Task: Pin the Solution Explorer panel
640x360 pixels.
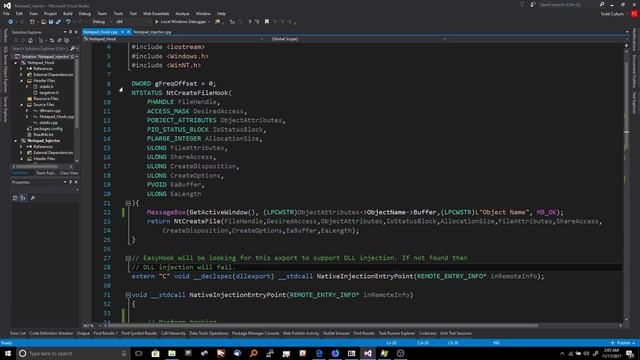Action: 70,32
